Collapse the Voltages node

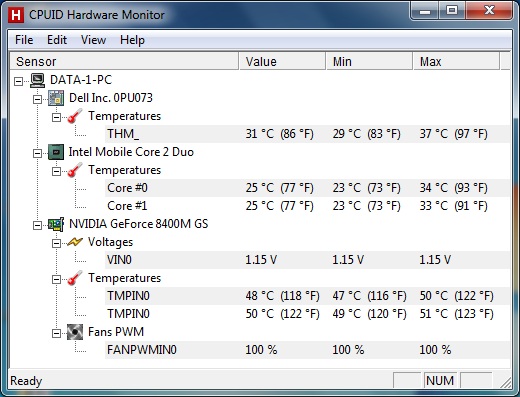pos(56,243)
